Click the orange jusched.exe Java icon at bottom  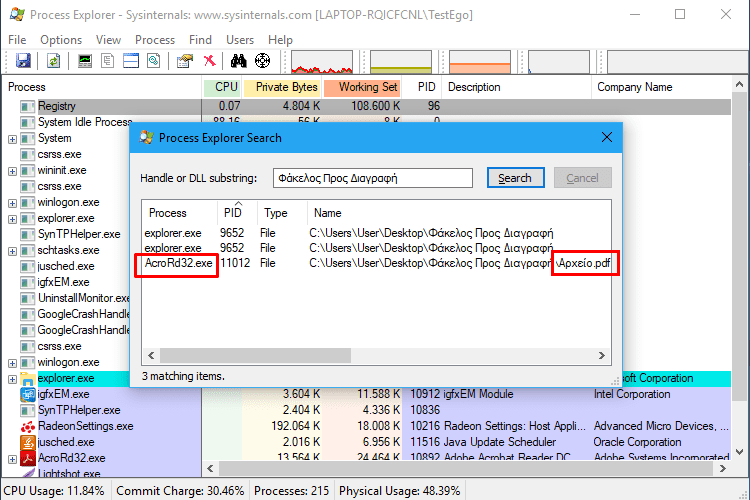(x=28, y=442)
